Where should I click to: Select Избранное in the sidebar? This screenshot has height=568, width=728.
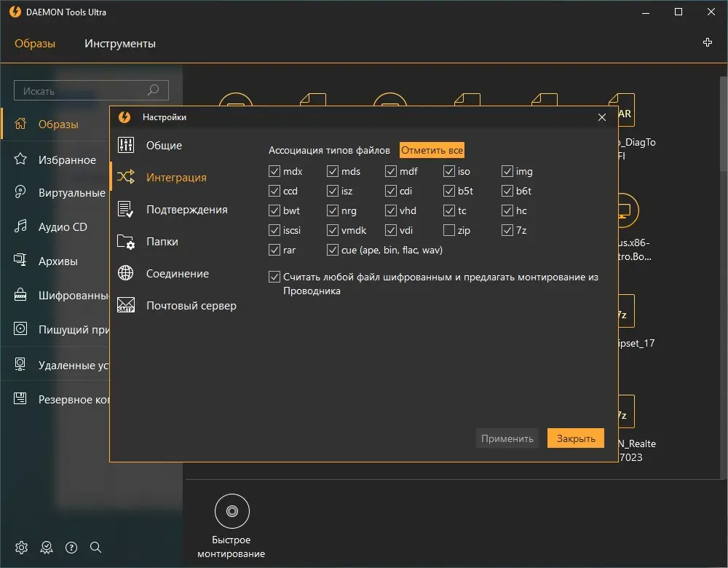click(x=67, y=159)
